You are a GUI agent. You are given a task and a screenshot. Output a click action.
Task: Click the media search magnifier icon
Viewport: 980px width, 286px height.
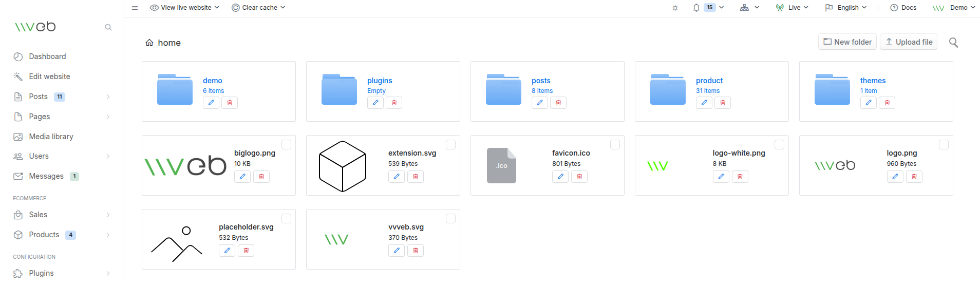(953, 43)
